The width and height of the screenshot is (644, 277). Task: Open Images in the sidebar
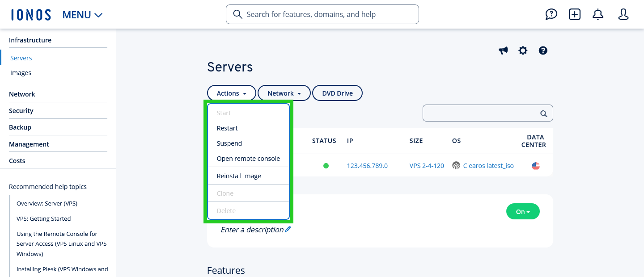[21, 73]
